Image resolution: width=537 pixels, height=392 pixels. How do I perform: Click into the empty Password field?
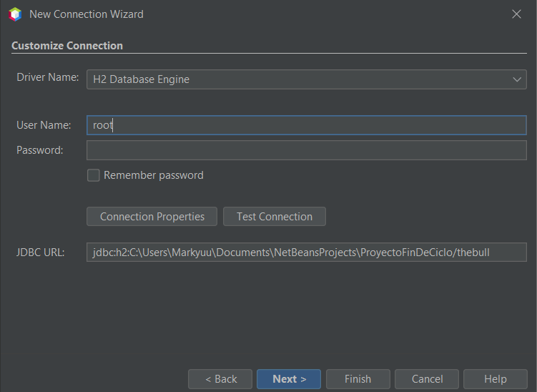(307, 150)
